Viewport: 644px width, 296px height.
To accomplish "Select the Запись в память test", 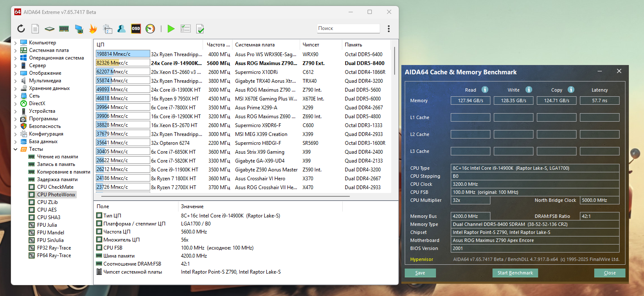I will tap(56, 164).
